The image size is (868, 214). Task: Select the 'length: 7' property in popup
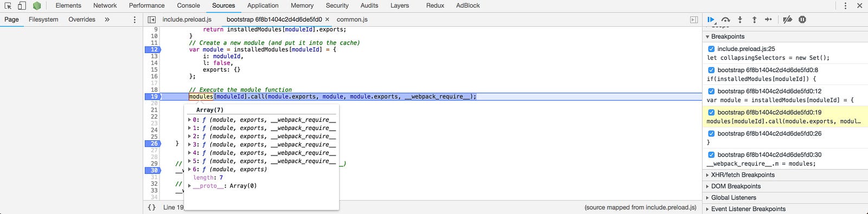pyautogui.click(x=208, y=178)
